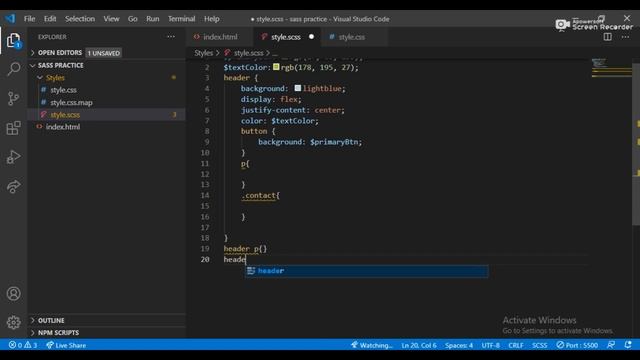
Task: Open the Live Share activity bar icon
Action: coord(13,187)
